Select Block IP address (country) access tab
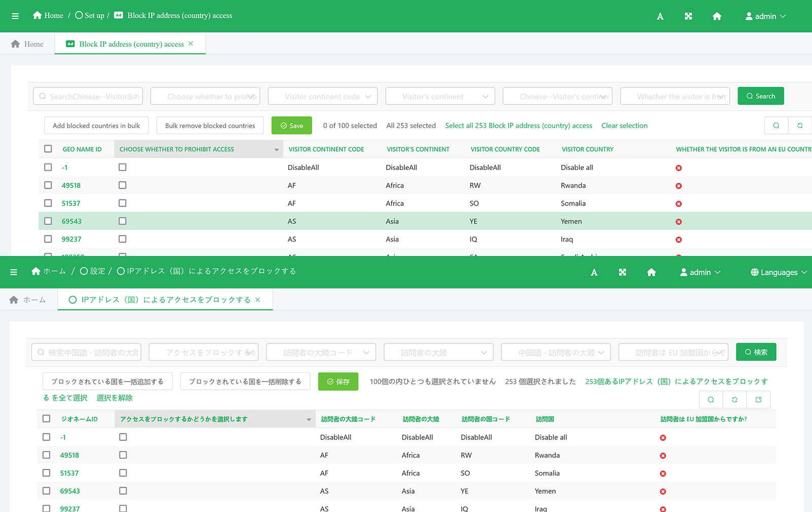This screenshot has height=512, width=812. coord(131,44)
